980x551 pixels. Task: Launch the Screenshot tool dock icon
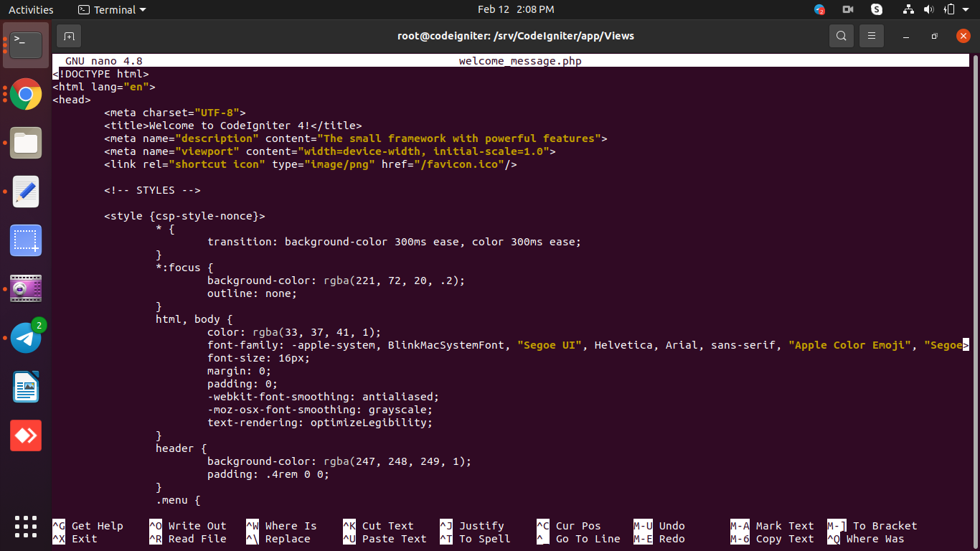[x=26, y=240]
